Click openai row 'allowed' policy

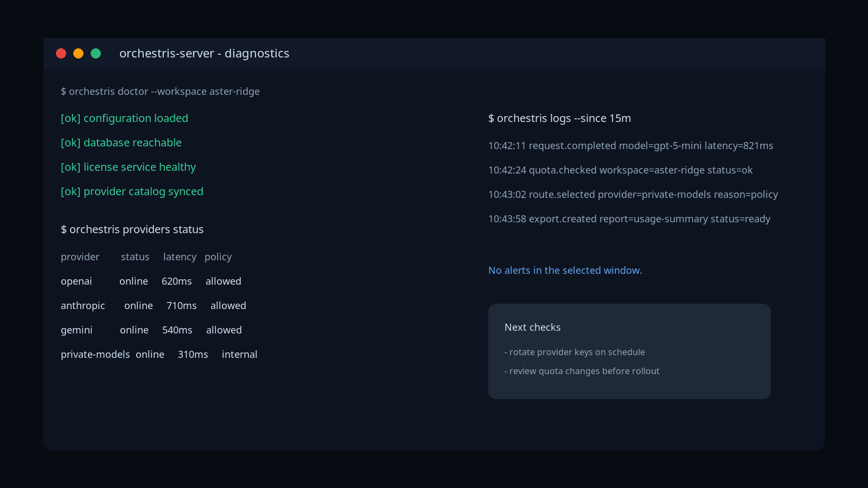(x=224, y=281)
